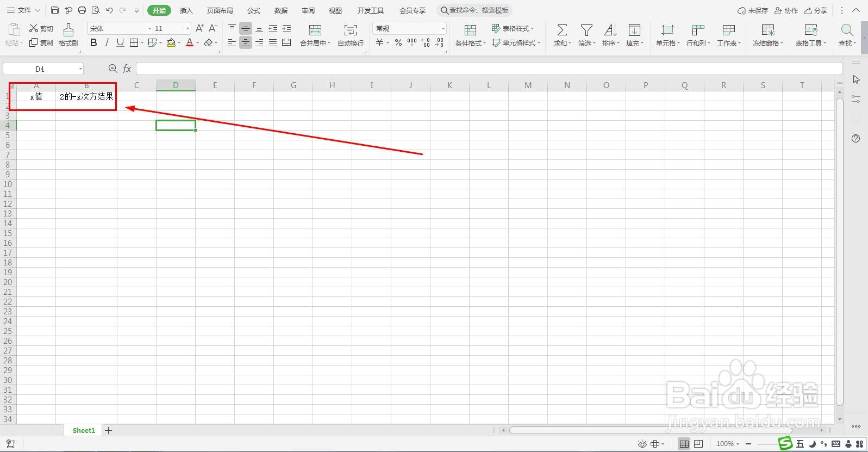Select the Format Painter (格式刷)

point(68,35)
